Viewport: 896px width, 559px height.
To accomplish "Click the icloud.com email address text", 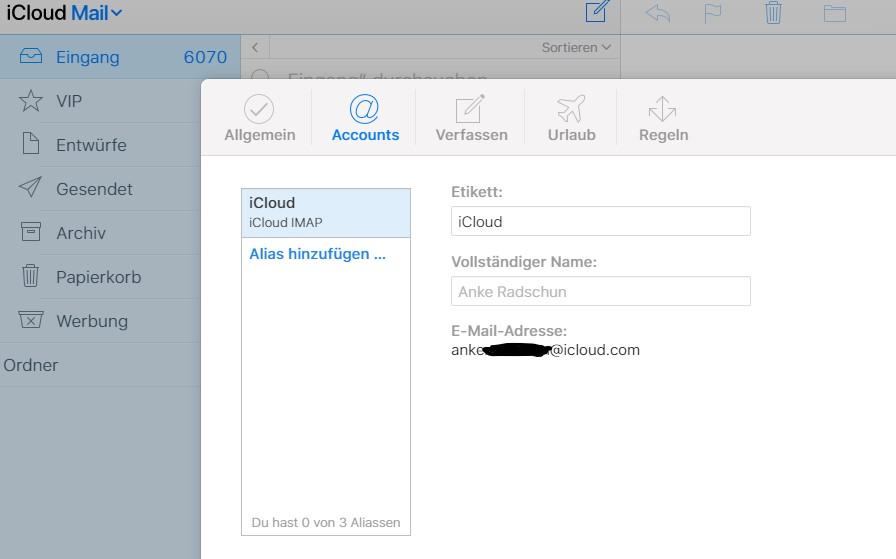I will (545, 350).
